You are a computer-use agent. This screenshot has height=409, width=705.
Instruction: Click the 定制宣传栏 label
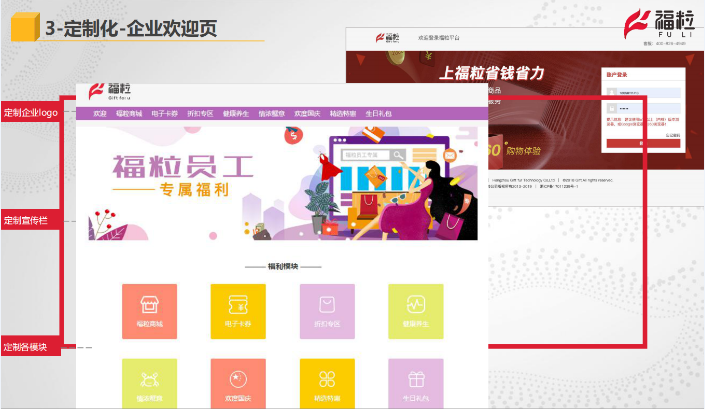click(x=31, y=220)
